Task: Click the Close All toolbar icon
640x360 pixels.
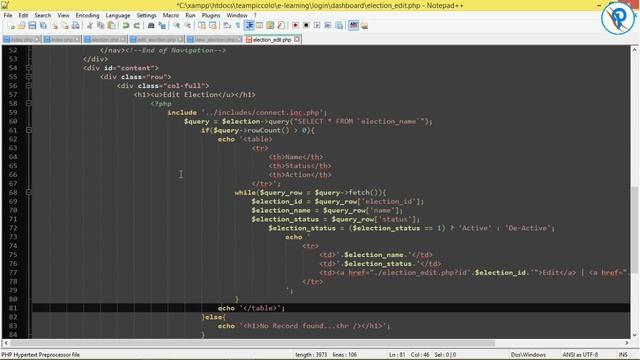Action: 65,26
